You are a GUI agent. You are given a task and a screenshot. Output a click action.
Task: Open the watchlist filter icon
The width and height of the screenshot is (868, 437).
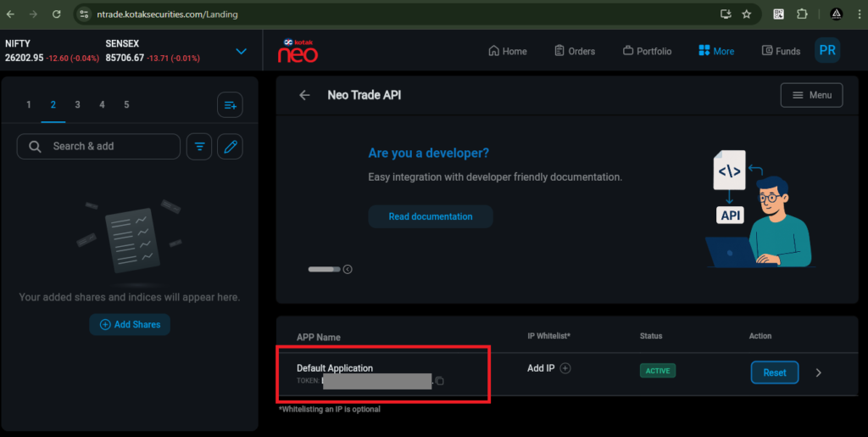tap(199, 147)
